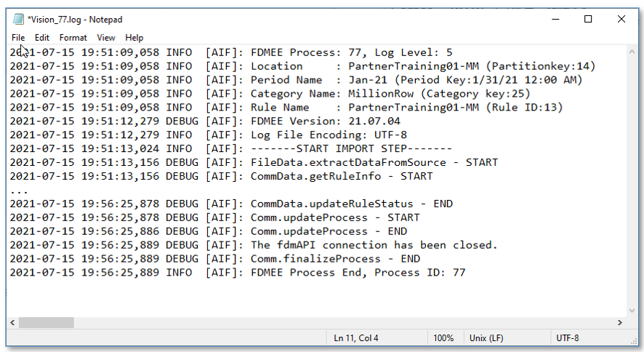Click the Ln 11, Col 4 status indicator
This screenshot has height=352, width=644.
356,338
